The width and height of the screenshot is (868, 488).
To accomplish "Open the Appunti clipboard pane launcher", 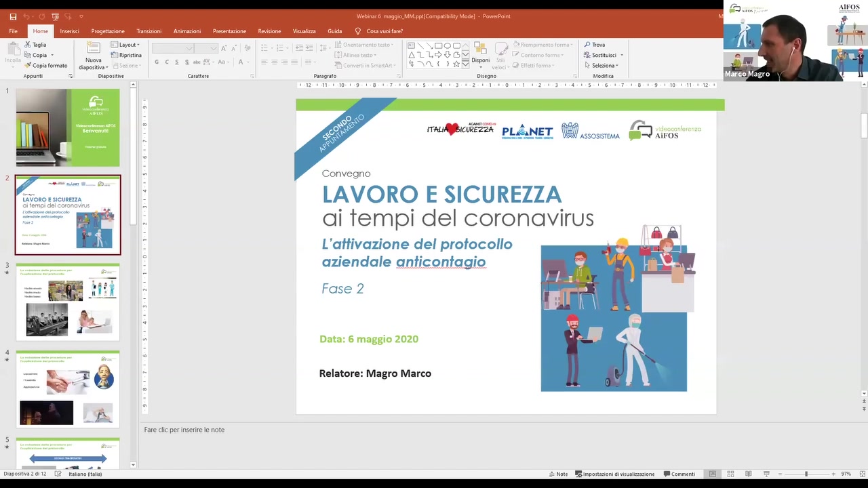I will point(71,76).
